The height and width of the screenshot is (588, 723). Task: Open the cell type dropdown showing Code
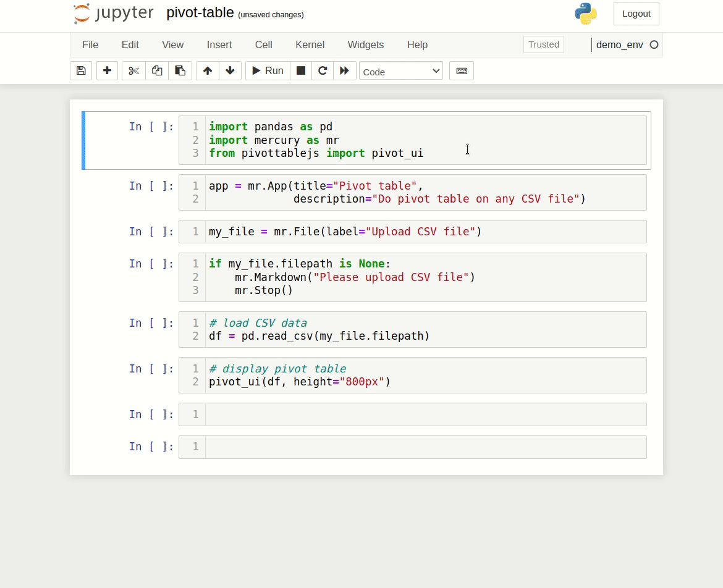[400, 71]
